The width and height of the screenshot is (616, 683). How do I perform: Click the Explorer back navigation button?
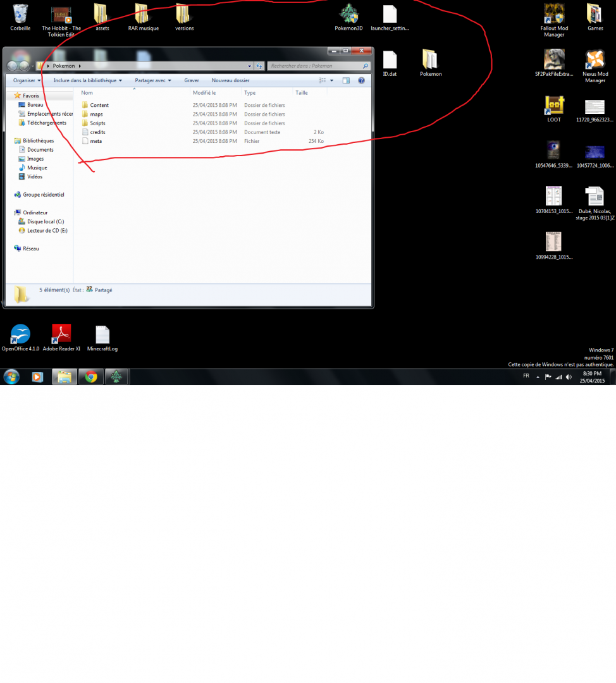click(x=12, y=66)
